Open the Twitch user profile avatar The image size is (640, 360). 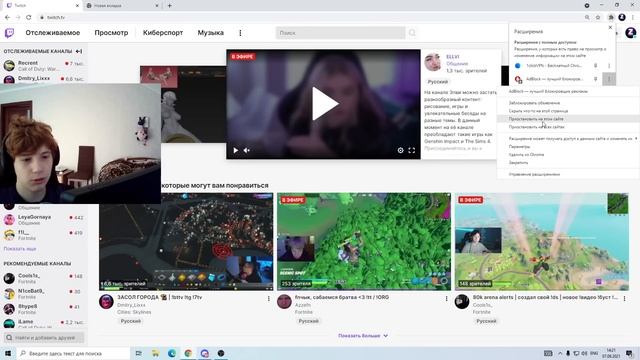(x=631, y=33)
